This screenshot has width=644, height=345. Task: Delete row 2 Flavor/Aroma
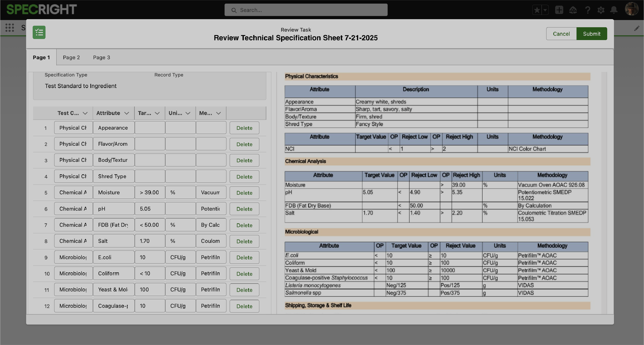click(244, 144)
